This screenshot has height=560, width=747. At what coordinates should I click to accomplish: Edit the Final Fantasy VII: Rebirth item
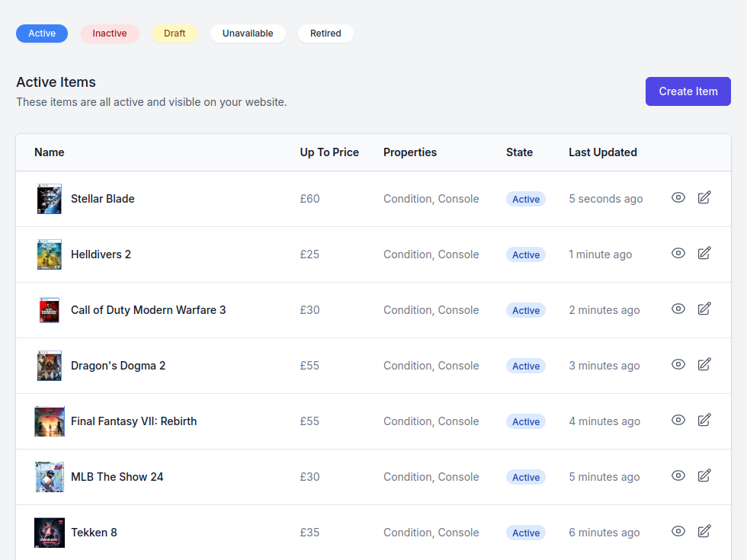[704, 421]
